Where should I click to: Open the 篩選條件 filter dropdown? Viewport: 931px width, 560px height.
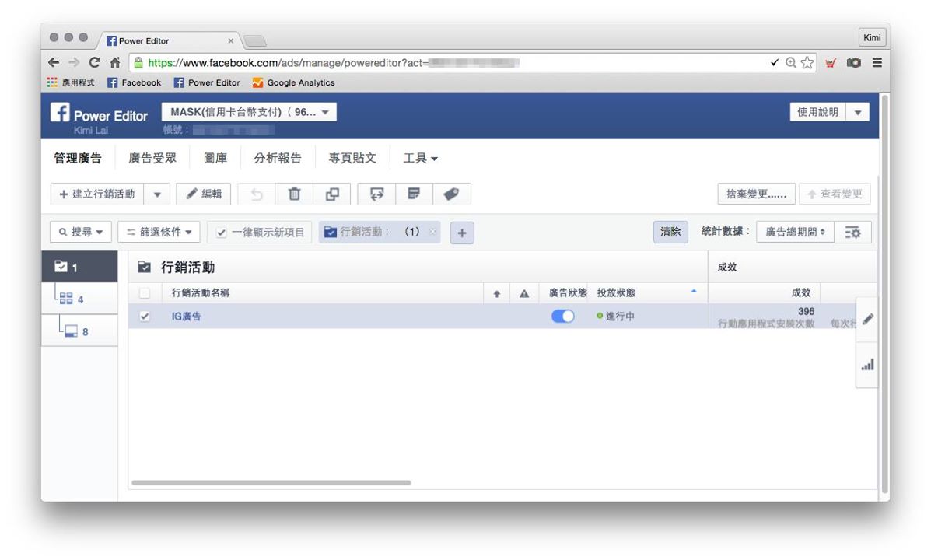(x=159, y=233)
